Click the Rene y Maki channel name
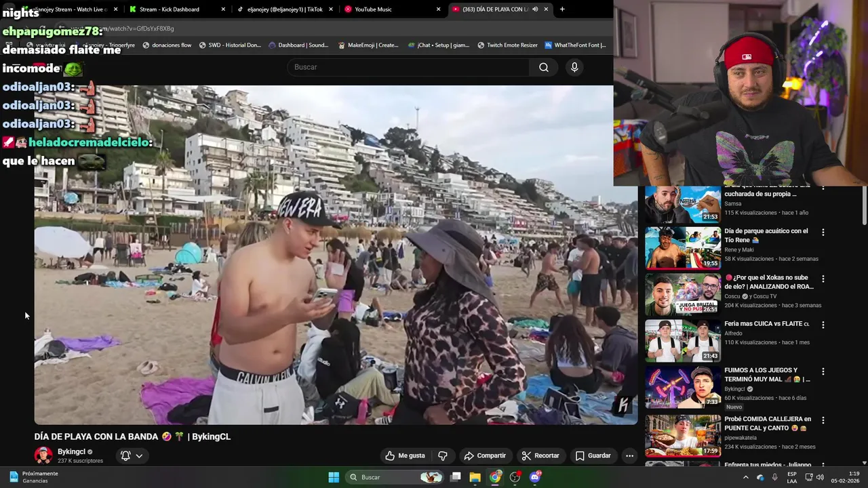The width and height of the screenshot is (868, 488). (x=741, y=249)
